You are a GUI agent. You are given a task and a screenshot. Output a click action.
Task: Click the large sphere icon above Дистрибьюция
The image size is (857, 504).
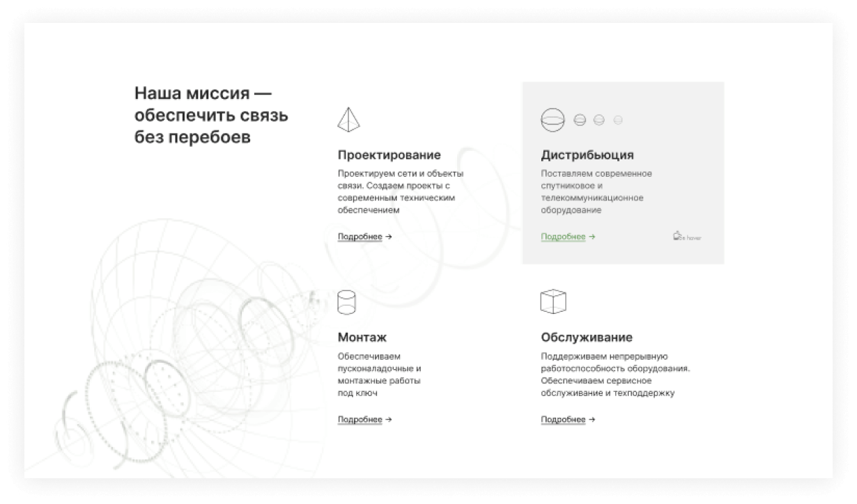click(553, 120)
